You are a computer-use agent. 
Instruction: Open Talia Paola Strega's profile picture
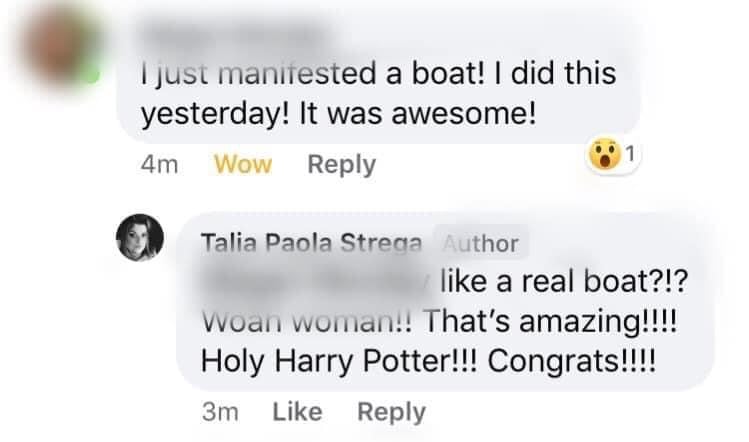(x=139, y=239)
